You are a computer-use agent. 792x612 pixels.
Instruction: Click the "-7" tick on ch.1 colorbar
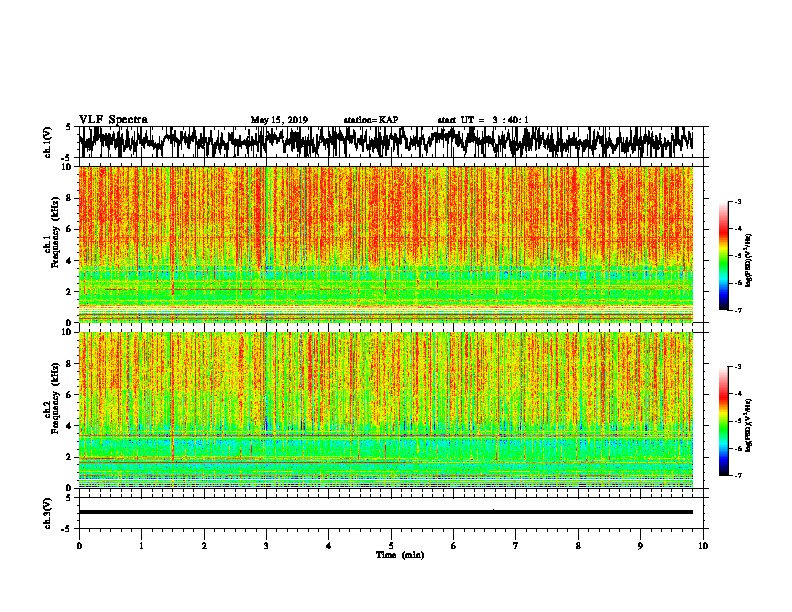(738, 310)
